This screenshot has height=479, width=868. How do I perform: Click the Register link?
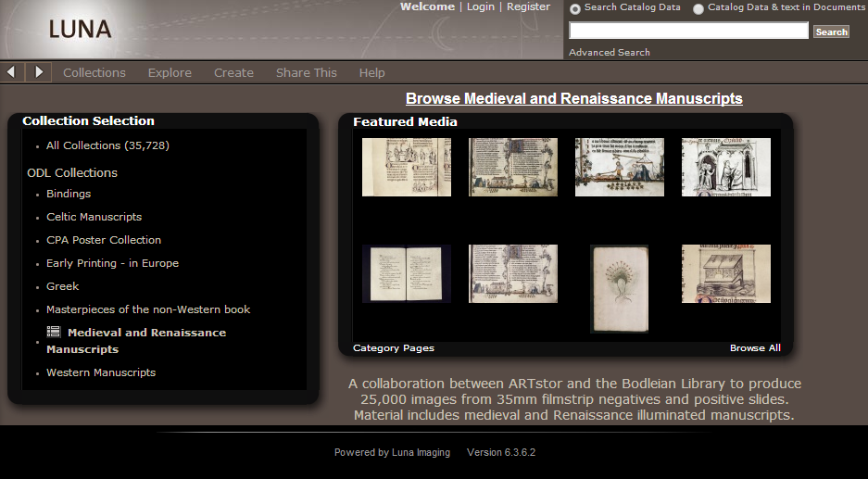coord(528,6)
